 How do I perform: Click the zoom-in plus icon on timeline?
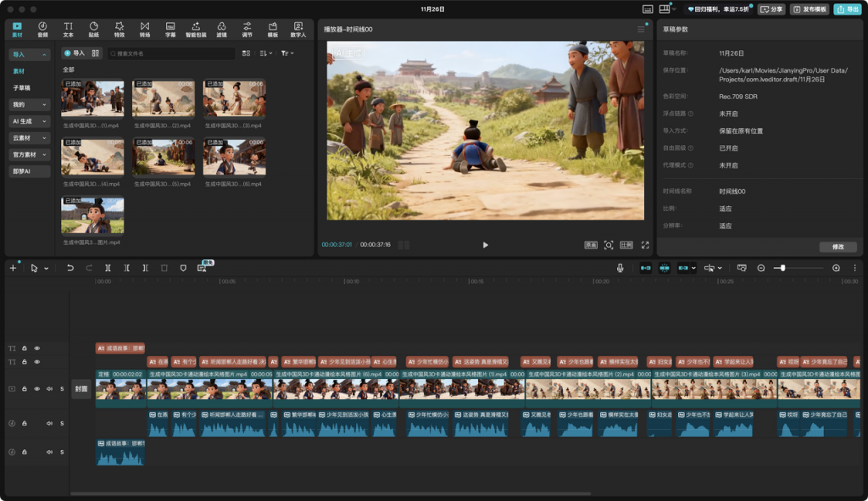[x=836, y=268]
